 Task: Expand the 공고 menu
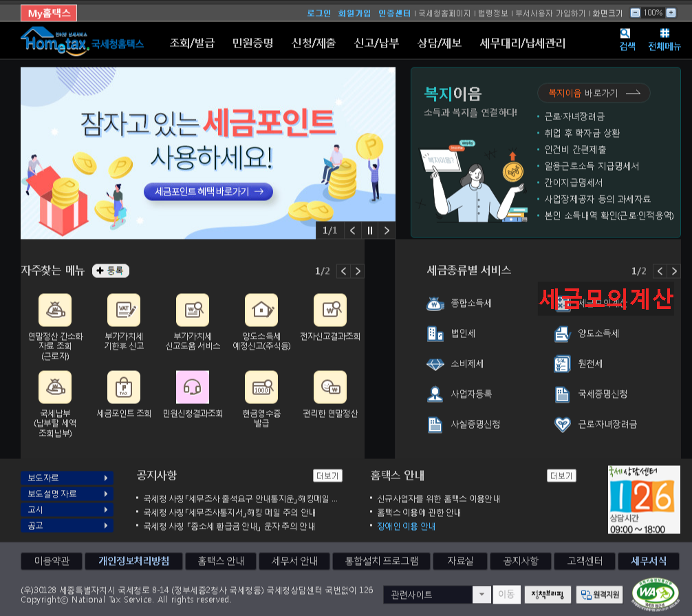[67, 525]
